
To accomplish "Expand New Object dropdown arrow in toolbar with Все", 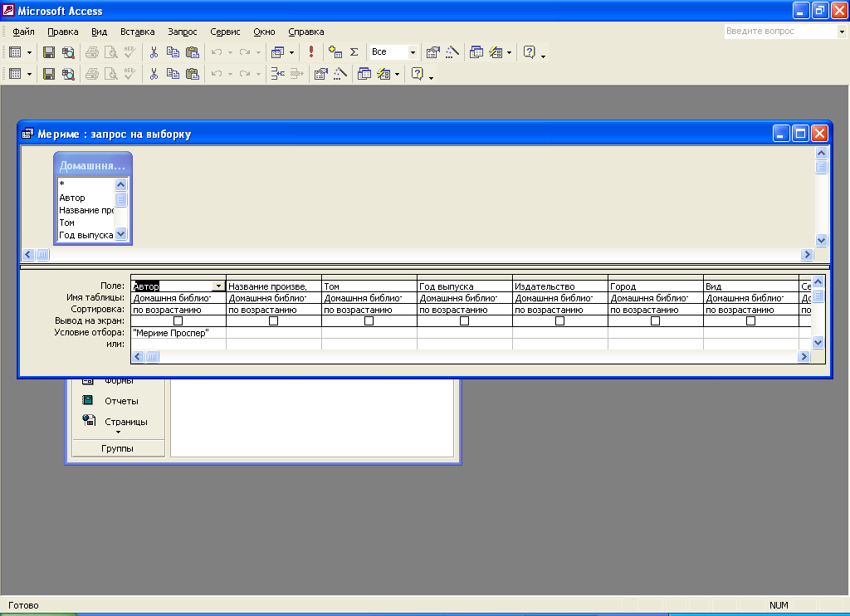I will tap(509, 52).
